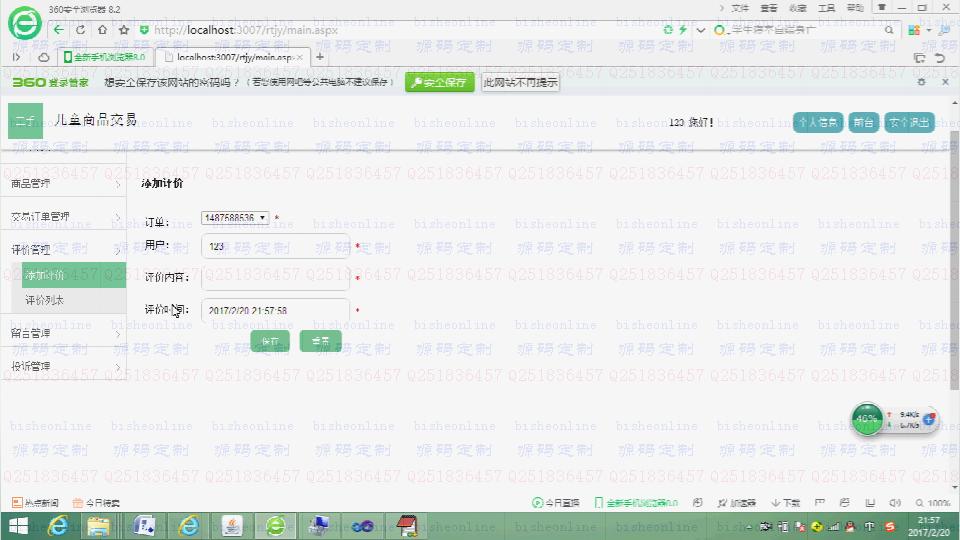960x540 pixels.
Task: Open 评价列表 in the sidebar
Action: pos(73,300)
